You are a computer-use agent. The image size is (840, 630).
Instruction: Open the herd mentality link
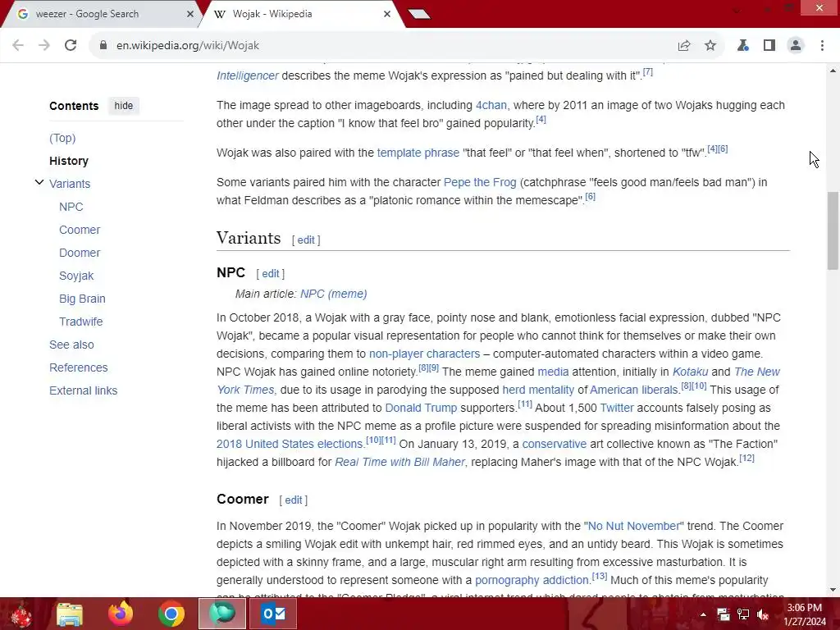point(538,390)
